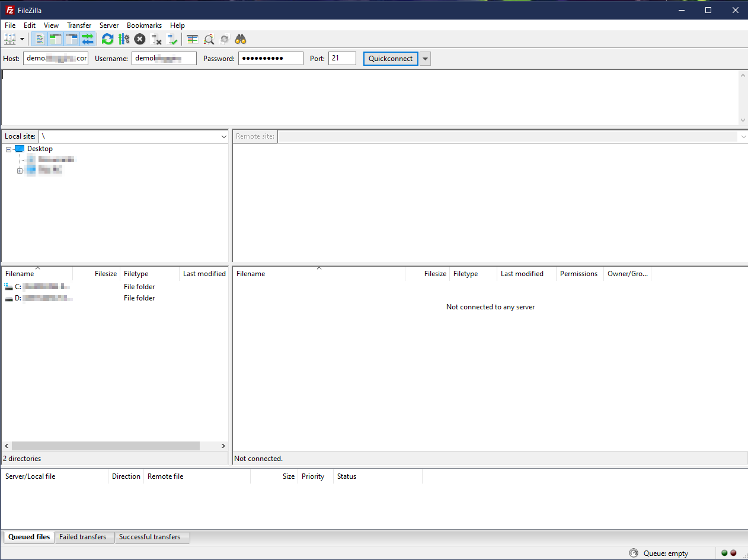This screenshot has height=560, width=748.
Task: Click the Priority queue column header
Action: 316,476
